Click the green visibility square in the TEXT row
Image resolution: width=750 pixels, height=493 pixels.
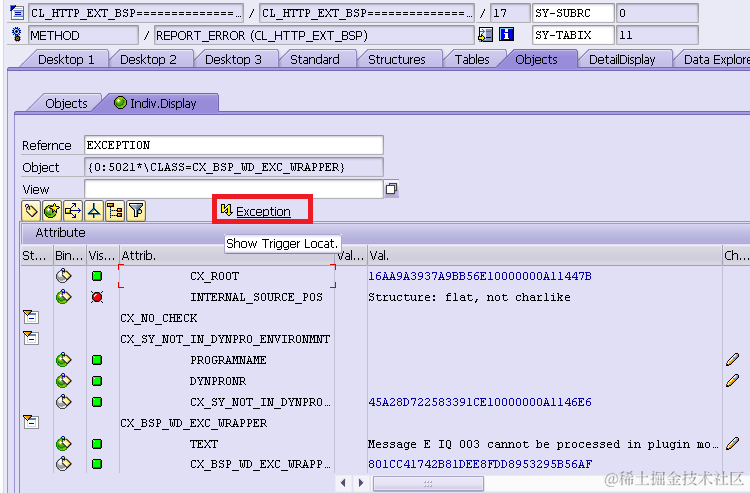tap(97, 444)
